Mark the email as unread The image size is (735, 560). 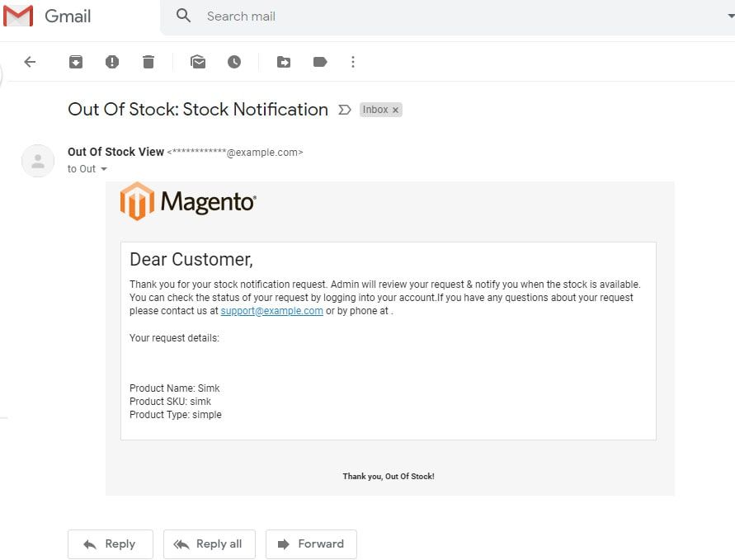coord(198,62)
